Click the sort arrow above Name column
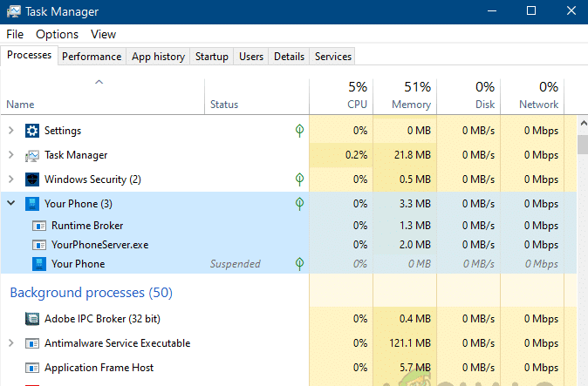588x386 pixels. 99,82
